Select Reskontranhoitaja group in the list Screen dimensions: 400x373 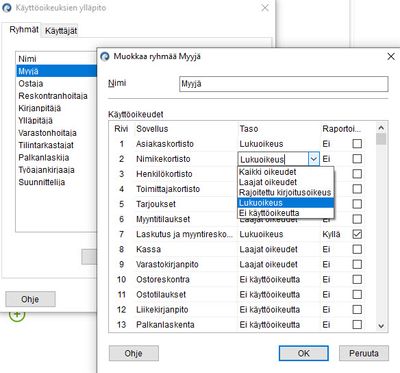(56, 96)
